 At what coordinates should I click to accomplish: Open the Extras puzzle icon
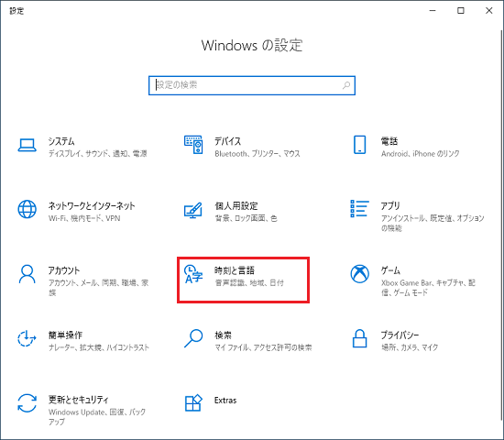pos(193,403)
